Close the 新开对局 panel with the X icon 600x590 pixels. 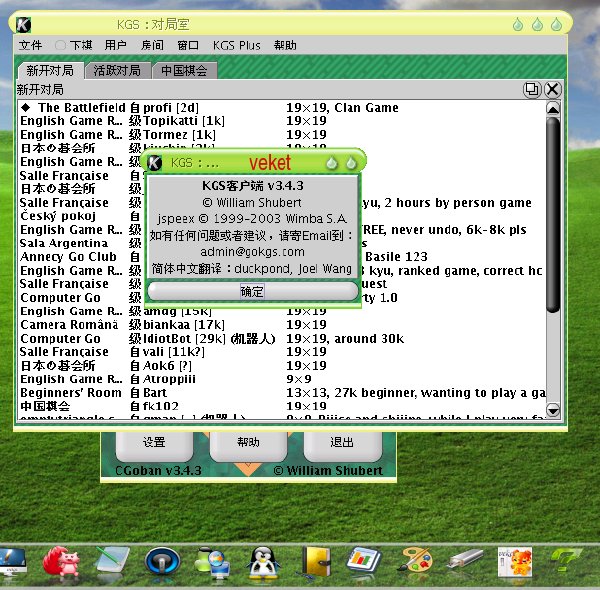[x=553, y=90]
